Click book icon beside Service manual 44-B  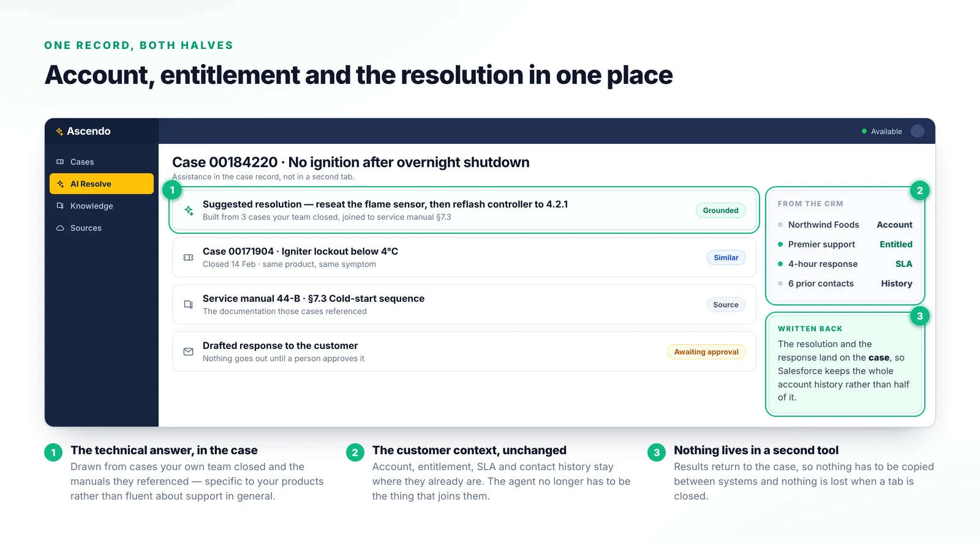[189, 304]
